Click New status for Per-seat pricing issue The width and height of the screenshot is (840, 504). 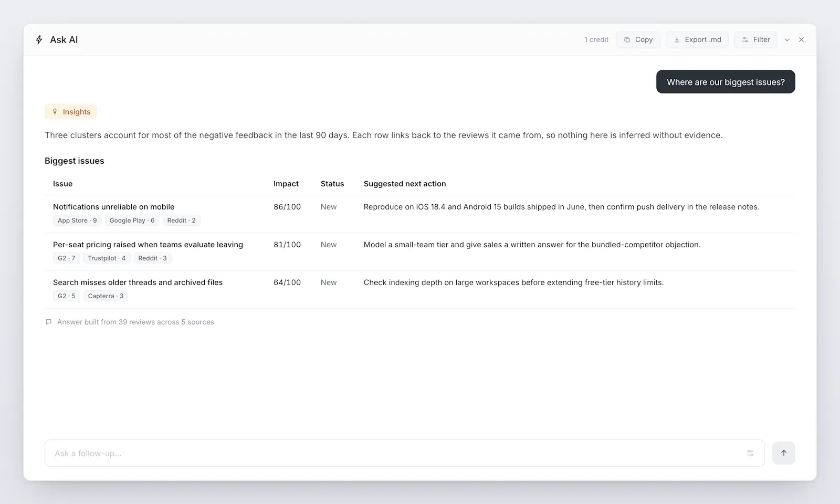tap(329, 245)
